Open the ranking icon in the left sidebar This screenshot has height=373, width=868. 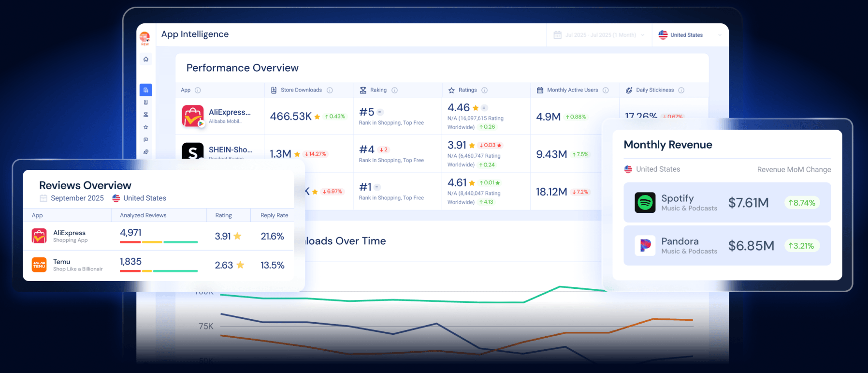pyautogui.click(x=145, y=115)
